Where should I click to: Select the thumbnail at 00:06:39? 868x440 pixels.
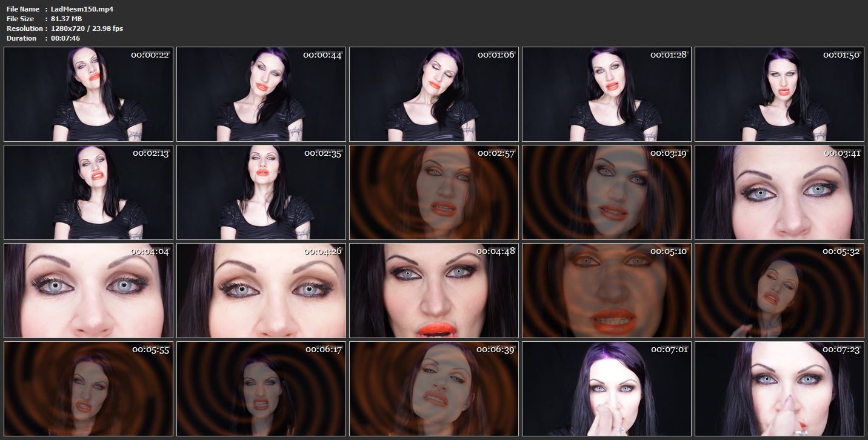click(x=434, y=388)
